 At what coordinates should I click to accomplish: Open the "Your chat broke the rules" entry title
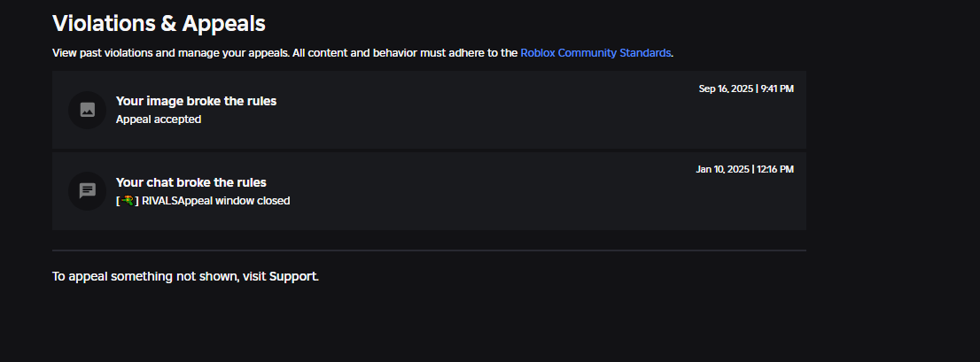click(x=191, y=182)
